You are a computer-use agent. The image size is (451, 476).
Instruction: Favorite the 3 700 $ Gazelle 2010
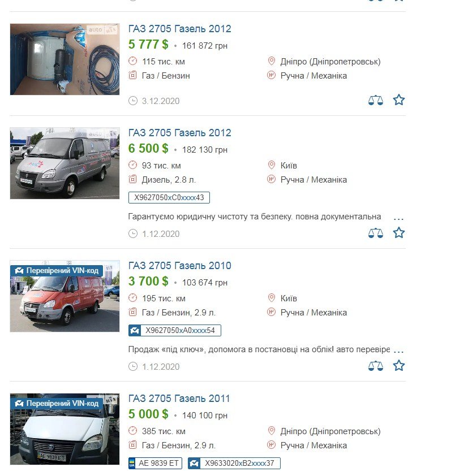tap(399, 366)
